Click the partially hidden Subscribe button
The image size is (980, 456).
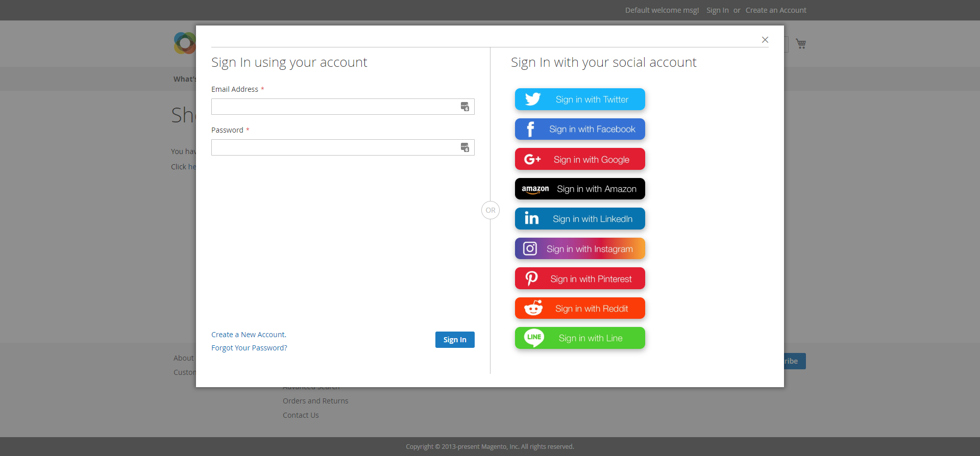795,361
